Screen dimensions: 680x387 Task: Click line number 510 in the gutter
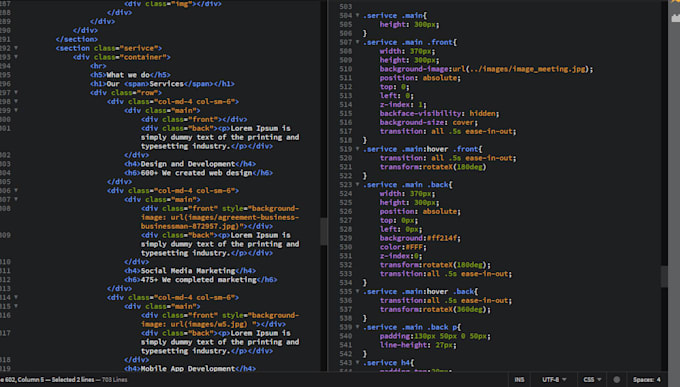(x=346, y=69)
